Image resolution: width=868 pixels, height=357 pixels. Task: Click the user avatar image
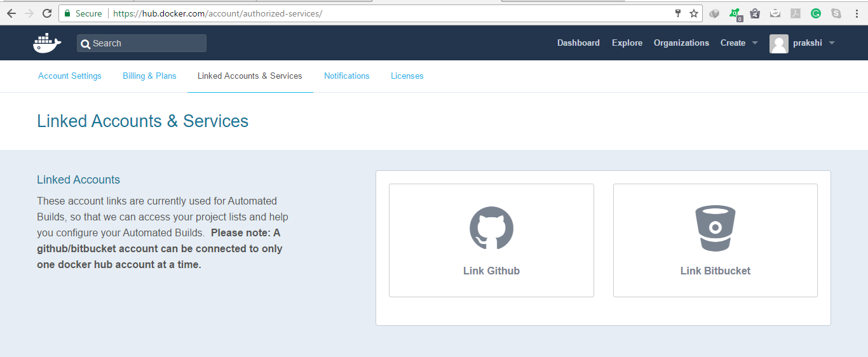point(779,44)
